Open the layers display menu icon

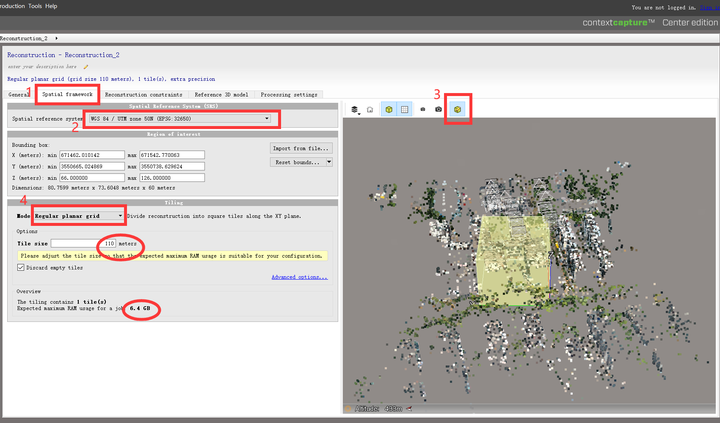click(x=355, y=109)
